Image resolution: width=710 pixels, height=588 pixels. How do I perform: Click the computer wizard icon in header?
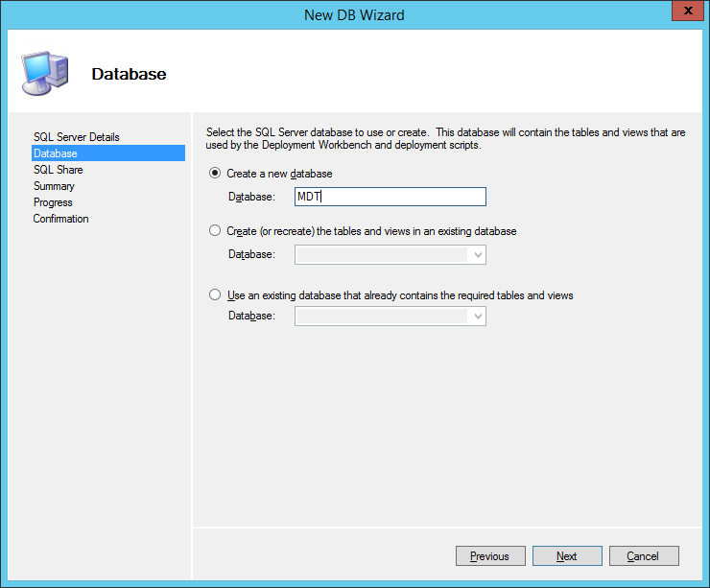coord(44,73)
